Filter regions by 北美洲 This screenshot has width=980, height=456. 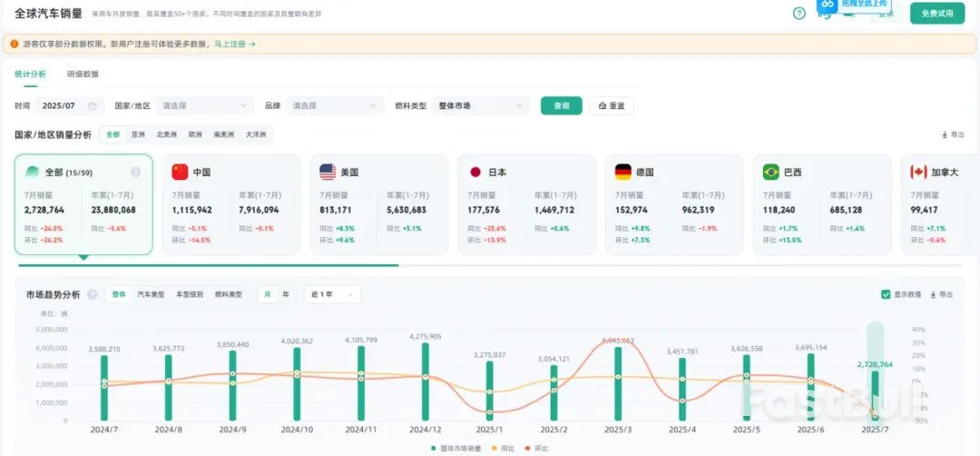tap(166, 134)
